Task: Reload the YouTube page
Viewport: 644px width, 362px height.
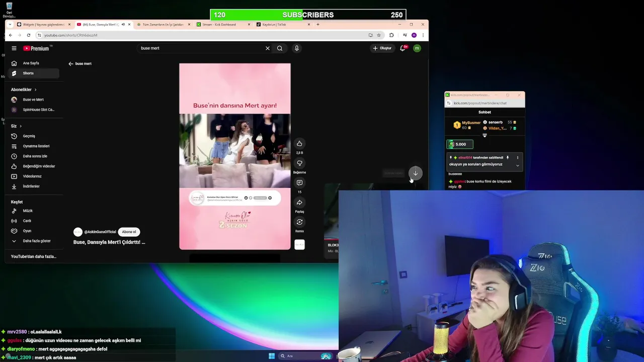Action: point(29,35)
